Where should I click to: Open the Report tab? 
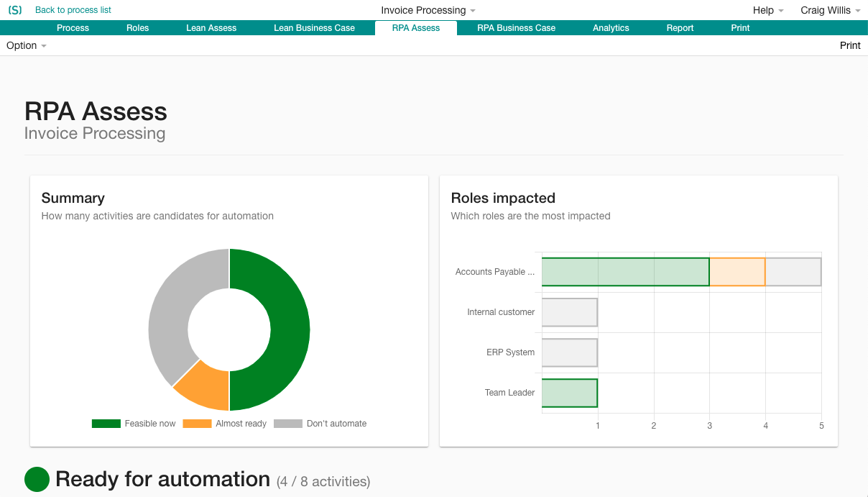pyautogui.click(x=680, y=28)
